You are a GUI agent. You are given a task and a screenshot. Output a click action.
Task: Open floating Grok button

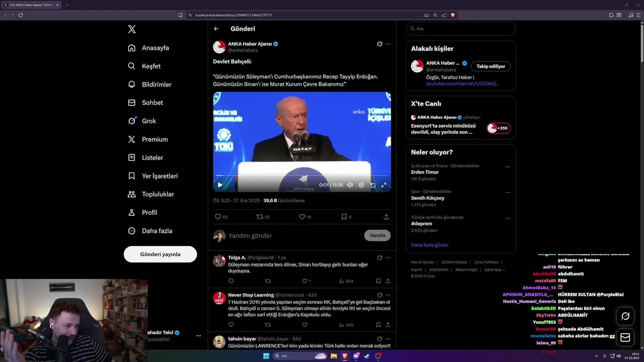tap(625, 316)
